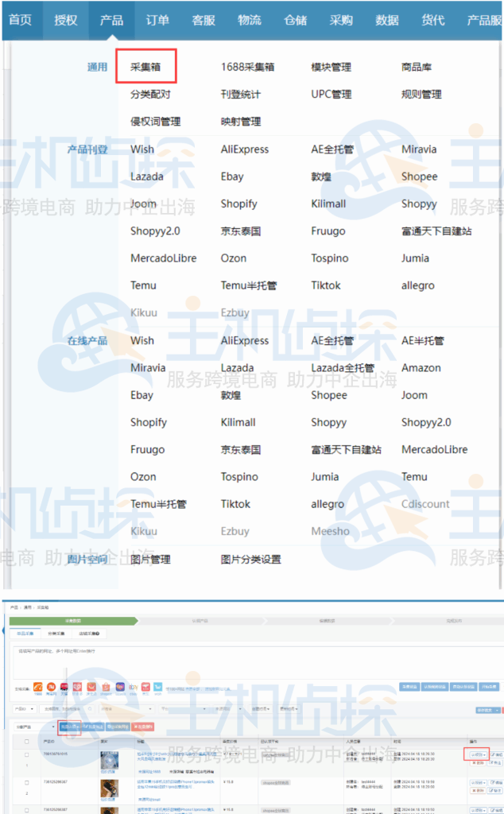The width and height of the screenshot is (504, 814).
Task: Select 订单 in the top navigation bar
Action: 157,20
